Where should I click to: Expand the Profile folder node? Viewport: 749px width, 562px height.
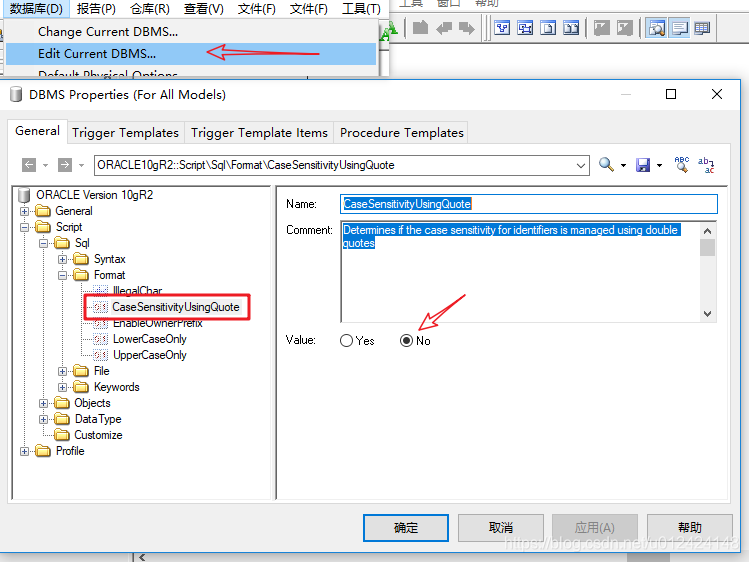(x=24, y=451)
